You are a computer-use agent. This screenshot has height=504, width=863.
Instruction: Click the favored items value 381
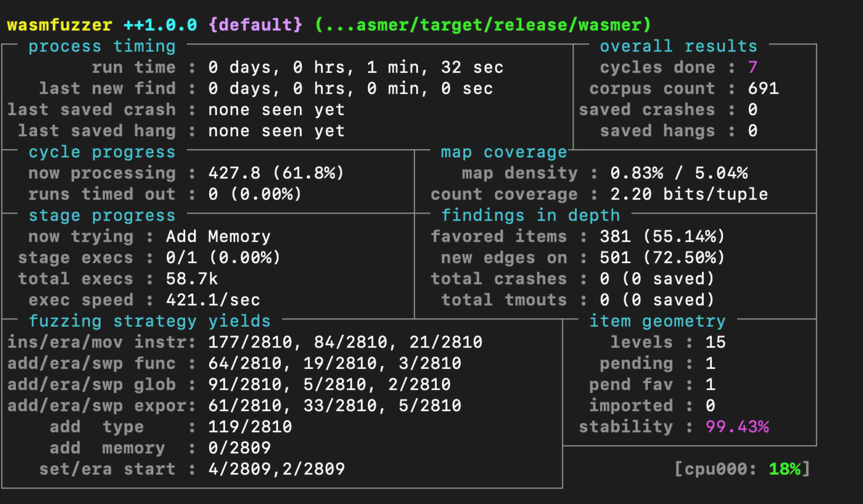tap(615, 237)
